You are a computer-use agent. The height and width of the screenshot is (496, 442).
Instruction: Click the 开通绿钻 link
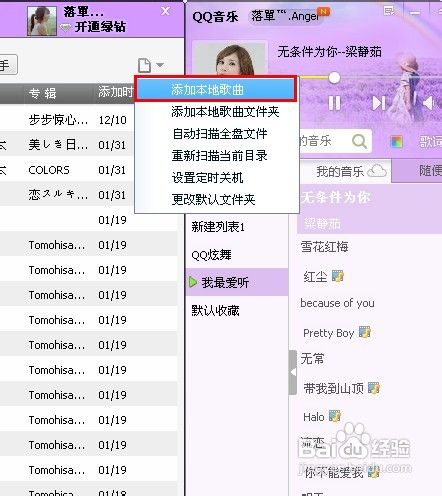(100, 27)
